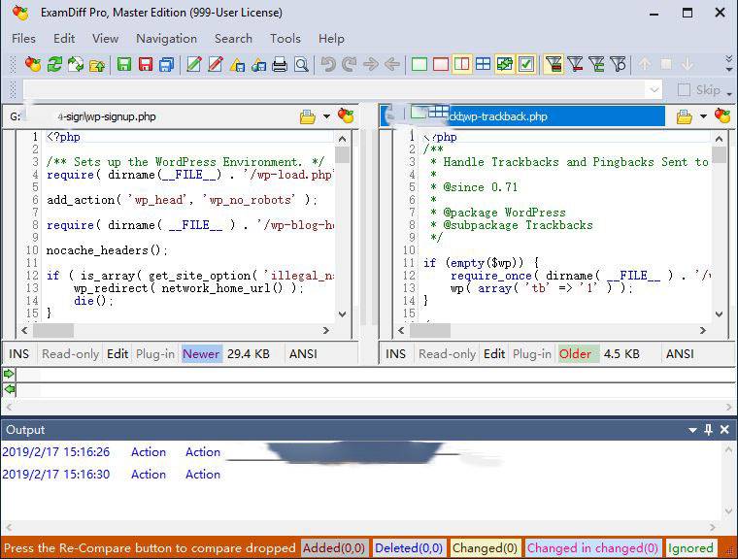Screen dimensions: 738x560
Task: Click Read-only in left pane status bar
Action: pyautogui.click(x=71, y=354)
